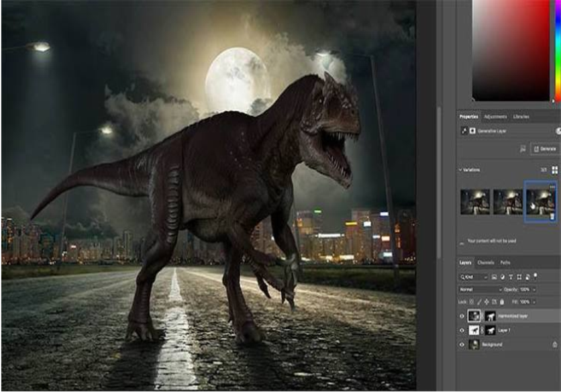561x392 pixels.
Task: Click the Background layer thumbnail
Action: (474, 344)
